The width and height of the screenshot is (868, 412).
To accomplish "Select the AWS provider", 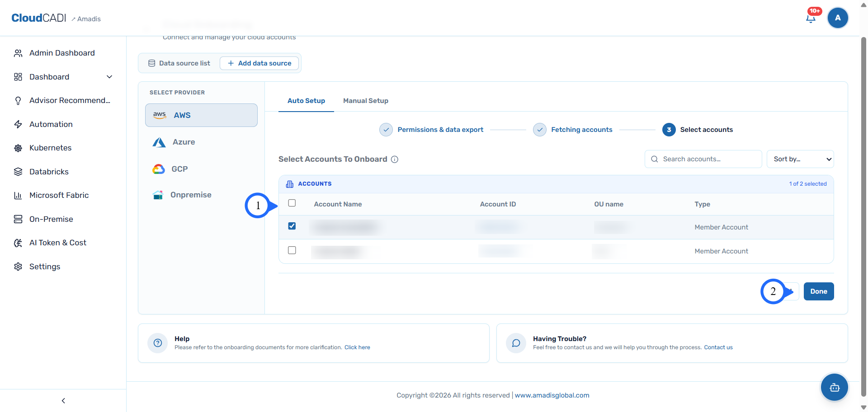I will point(201,115).
